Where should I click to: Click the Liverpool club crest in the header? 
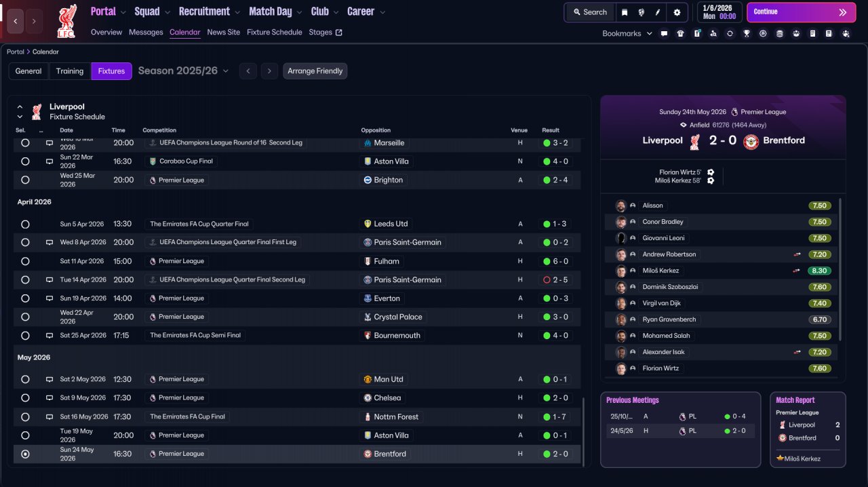click(66, 21)
